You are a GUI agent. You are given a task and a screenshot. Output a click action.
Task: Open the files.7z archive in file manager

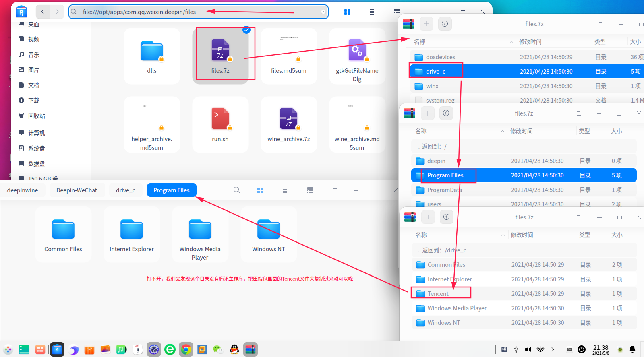(220, 56)
